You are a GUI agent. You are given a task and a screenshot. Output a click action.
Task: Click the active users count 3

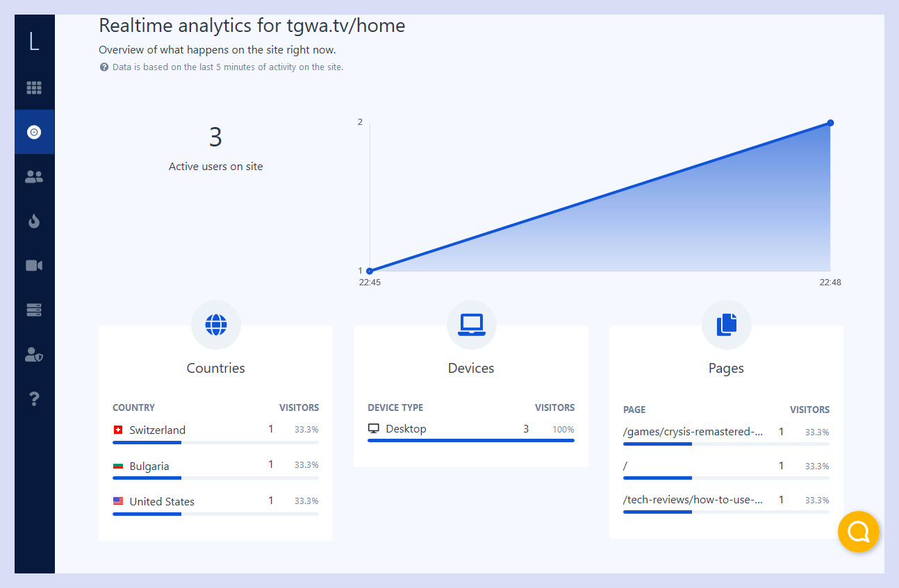(x=215, y=137)
